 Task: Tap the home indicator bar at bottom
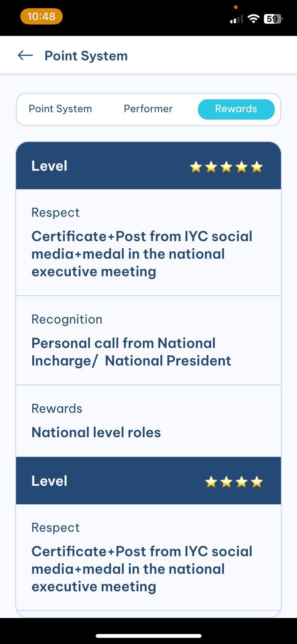point(148,636)
